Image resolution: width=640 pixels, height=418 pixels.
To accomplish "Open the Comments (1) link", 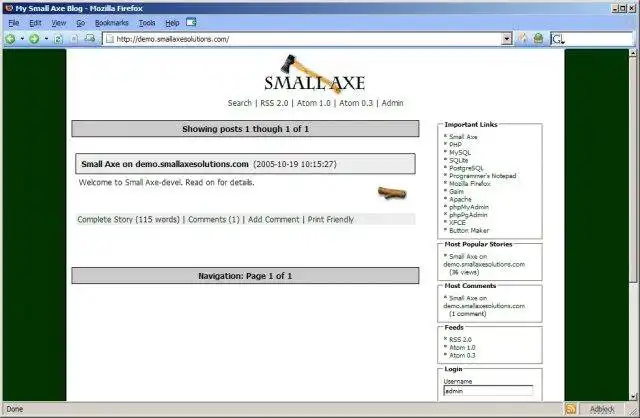I will coord(213,220).
